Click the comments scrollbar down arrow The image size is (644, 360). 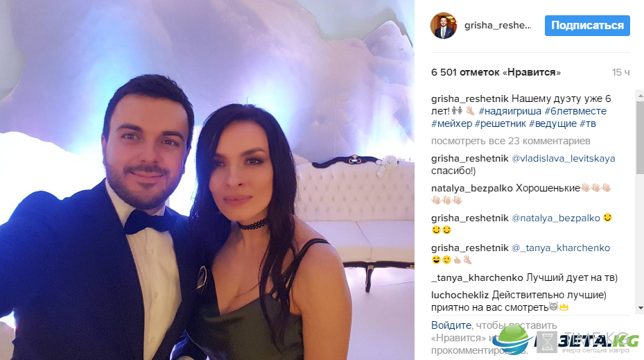[x=641, y=308]
